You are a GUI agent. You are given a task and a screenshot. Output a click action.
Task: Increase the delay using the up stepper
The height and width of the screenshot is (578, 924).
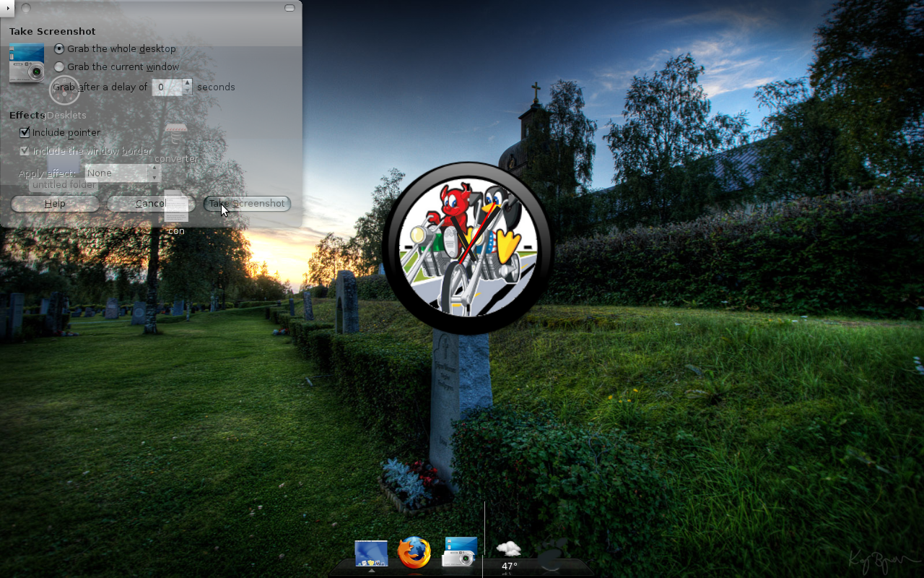186,84
